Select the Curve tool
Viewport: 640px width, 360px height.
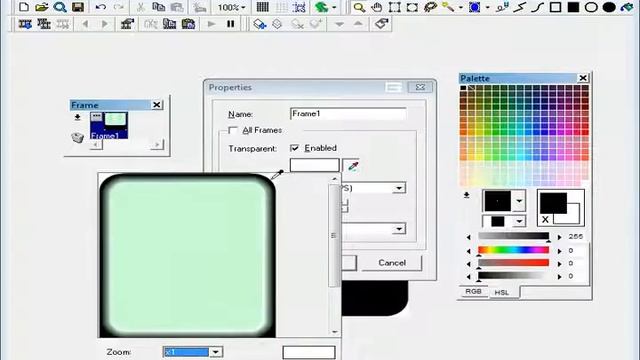(537, 7)
